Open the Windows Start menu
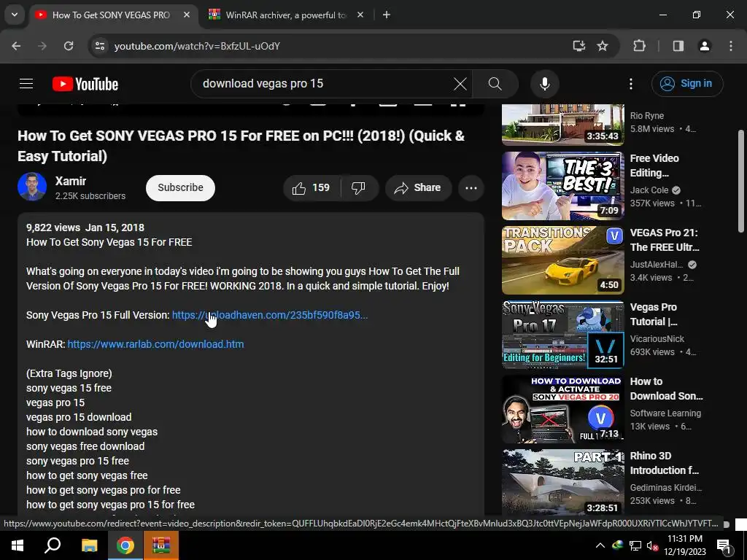 (x=18, y=545)
